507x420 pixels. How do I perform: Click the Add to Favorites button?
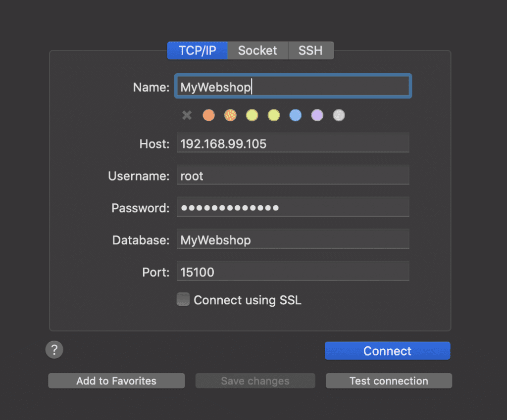(116, 380)
